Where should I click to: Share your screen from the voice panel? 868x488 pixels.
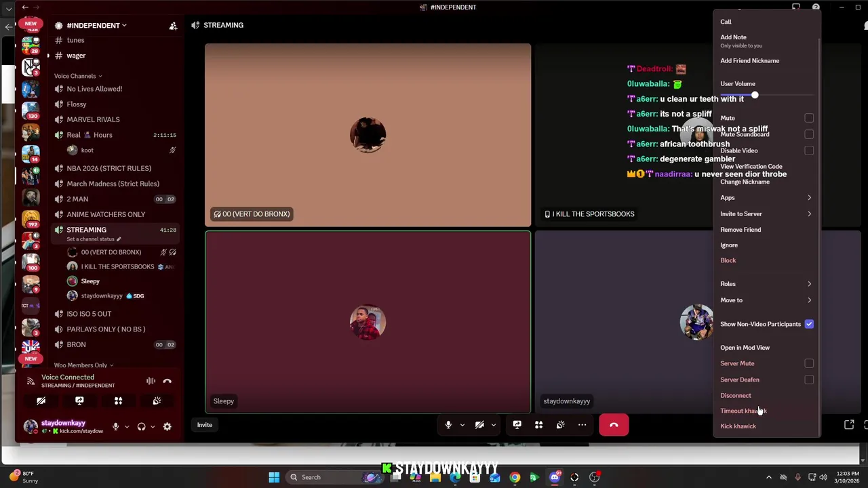click(x=79, y=401)
